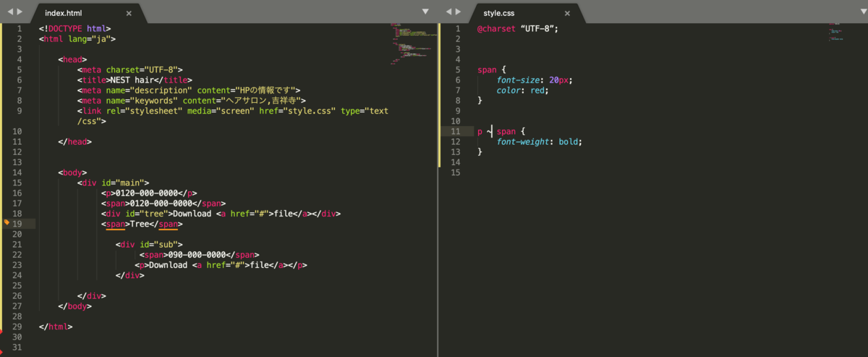Click the p ~ span selector line
868x357 pixels.
click(x=501, y=131)
